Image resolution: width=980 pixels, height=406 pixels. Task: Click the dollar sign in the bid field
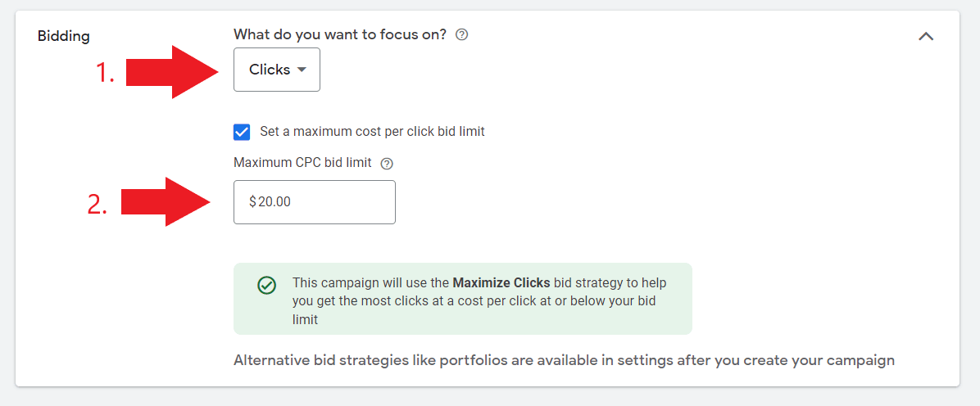252,202
